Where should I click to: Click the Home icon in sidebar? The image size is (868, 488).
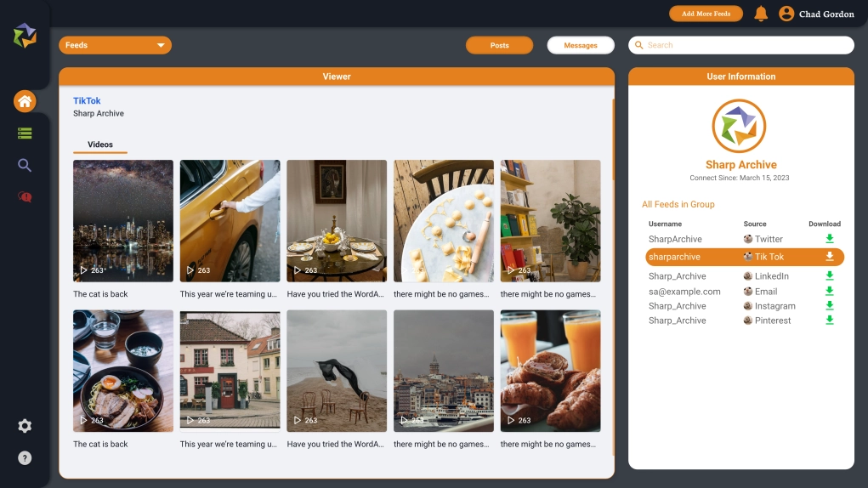[25, 102]
